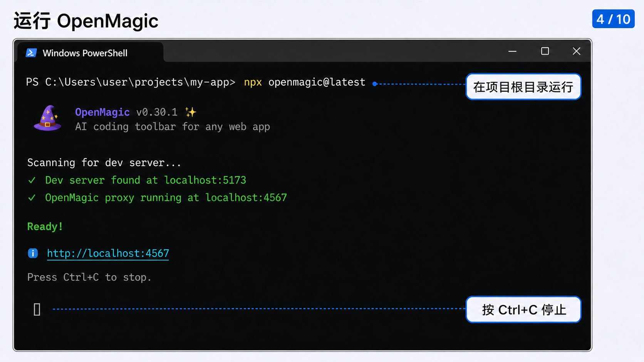The image size is (644, 362).
Task: Minimize the PowerShell window
Action: 512,51
